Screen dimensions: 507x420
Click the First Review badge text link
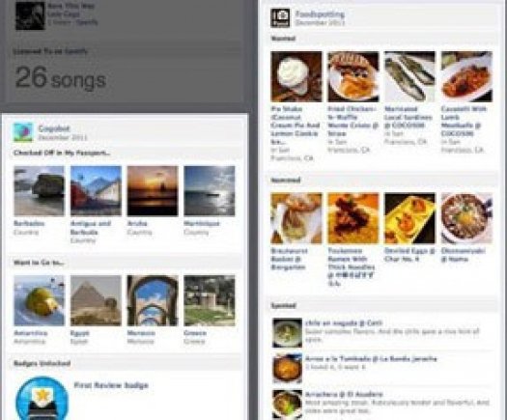pos(111,385)
